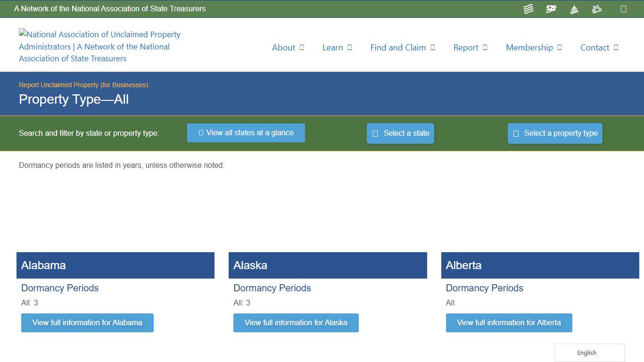
Task: Click the glance icon on View all states button
Action: click(x=200, y=133)
